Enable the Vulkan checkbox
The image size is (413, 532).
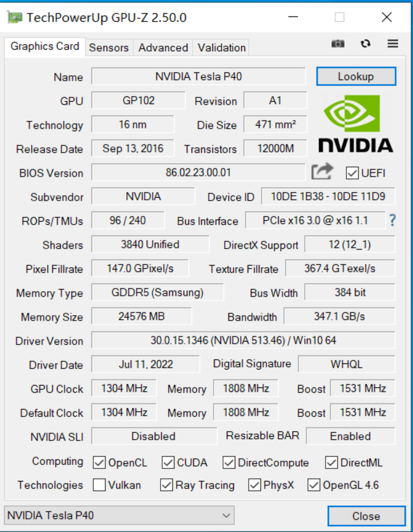99,485
